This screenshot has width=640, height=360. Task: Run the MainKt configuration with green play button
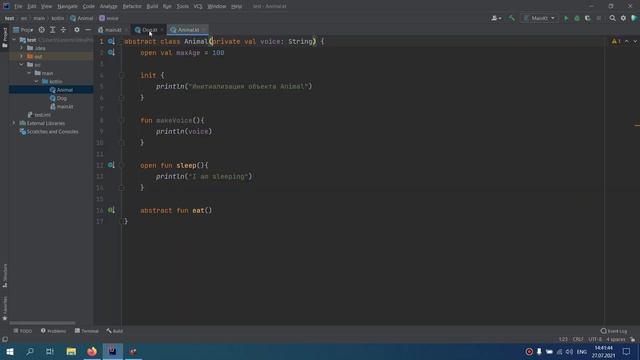tap(566, 18)
